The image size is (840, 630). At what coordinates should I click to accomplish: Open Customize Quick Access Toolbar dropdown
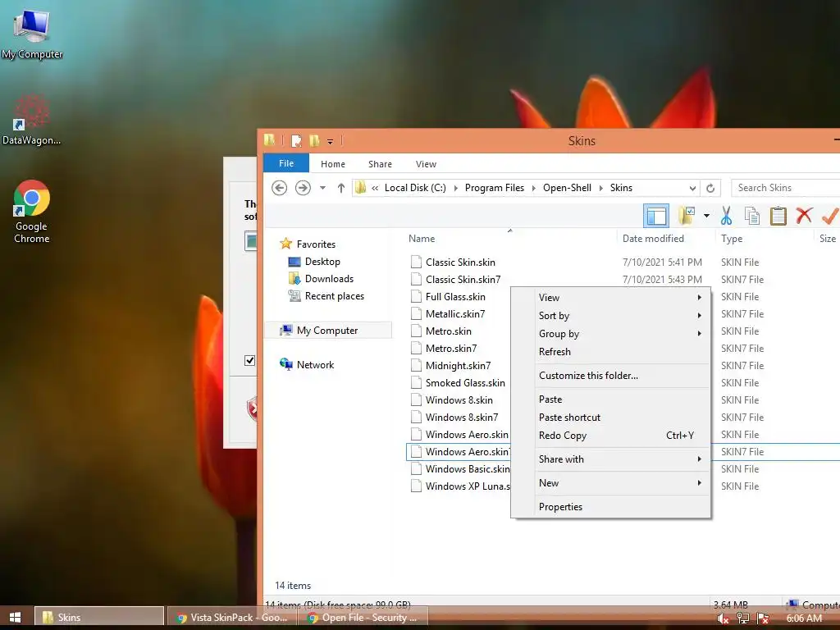click(x=330, y=141)
